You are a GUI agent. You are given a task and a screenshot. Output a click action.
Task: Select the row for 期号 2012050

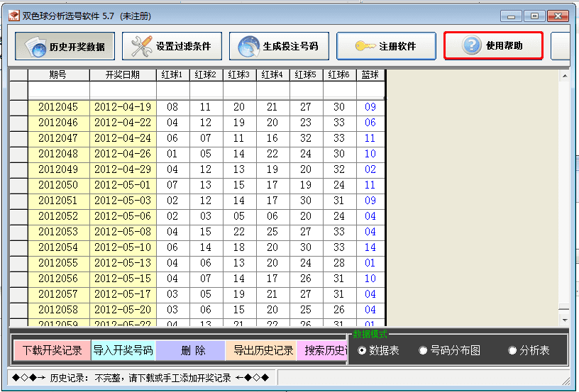(x=58, y=185)
